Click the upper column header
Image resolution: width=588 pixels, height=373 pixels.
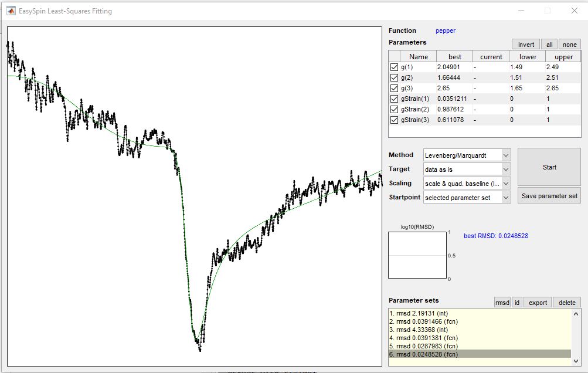click(x=563, y=57)
